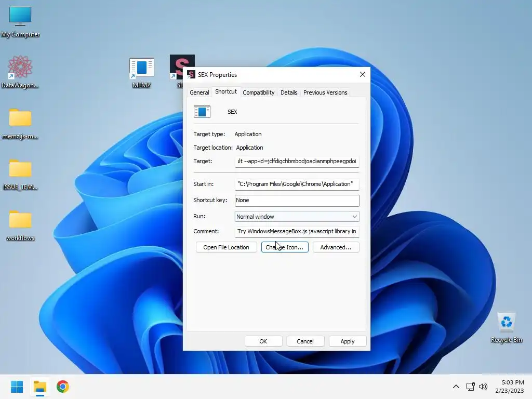Open the Windows Start menu
532x399 pixels.
click(x=17, y=387)
